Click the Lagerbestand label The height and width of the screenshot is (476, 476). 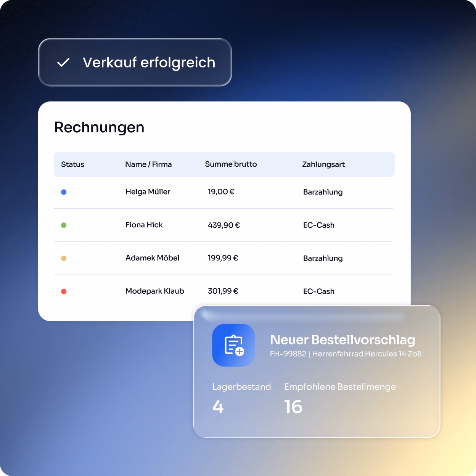click(242, 387)
